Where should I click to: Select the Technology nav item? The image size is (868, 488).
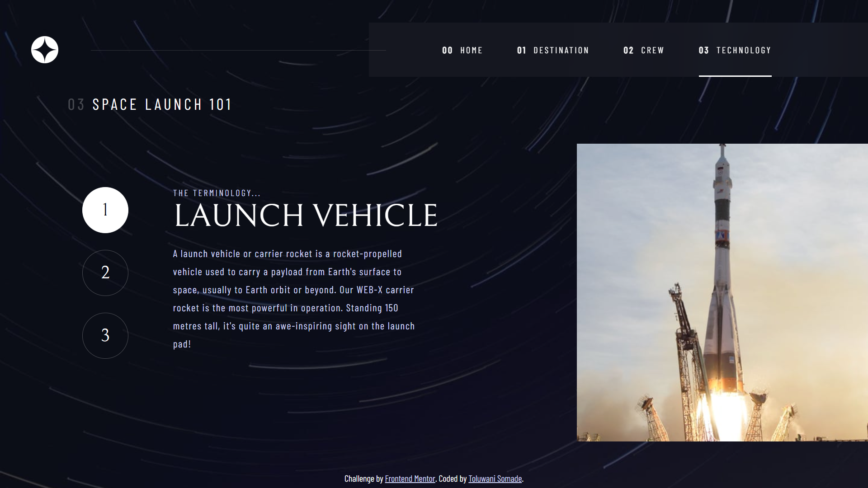pyautogui.click(x=735, y=50)
